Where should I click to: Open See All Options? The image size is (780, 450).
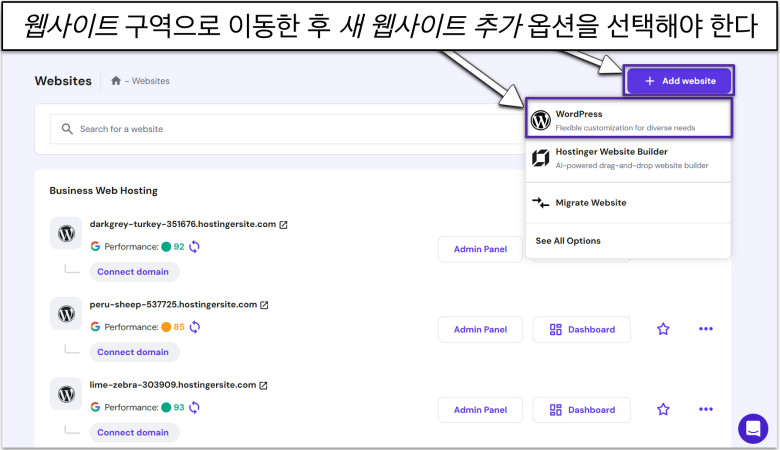(568, 241)
